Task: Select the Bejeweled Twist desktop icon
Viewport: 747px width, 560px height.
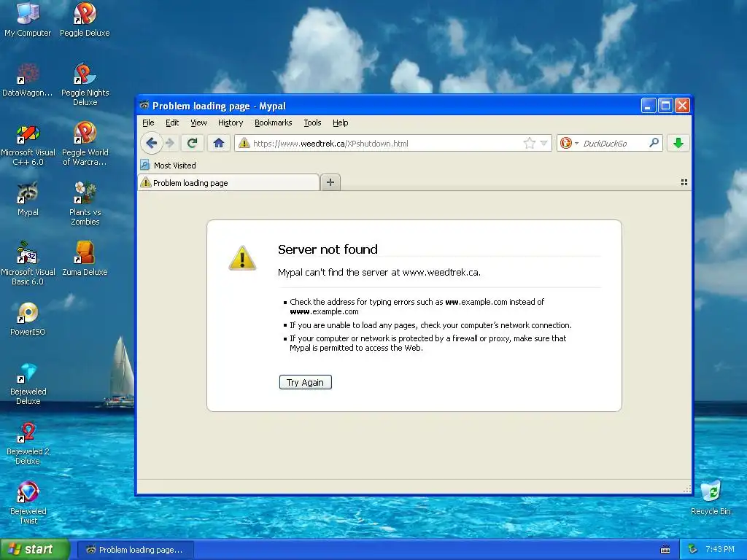Action: (28, 503)
